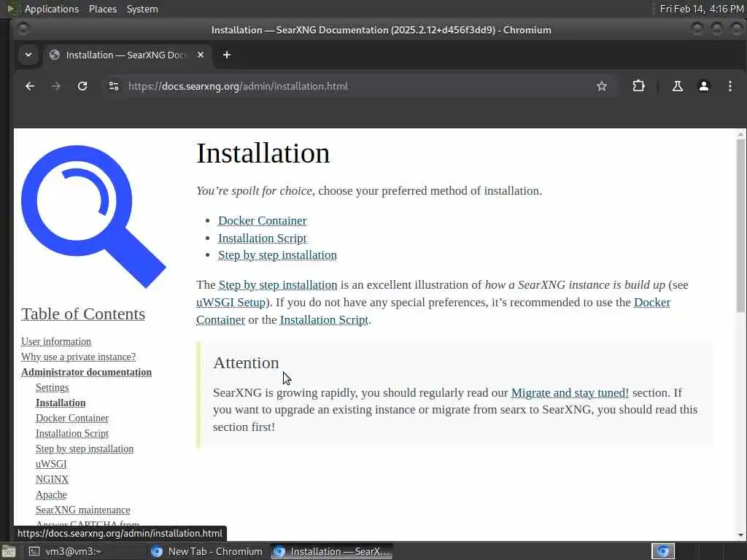747x560 pixels.
Task: Select Installation in the sidebar contents
Action: coord(61,402)
